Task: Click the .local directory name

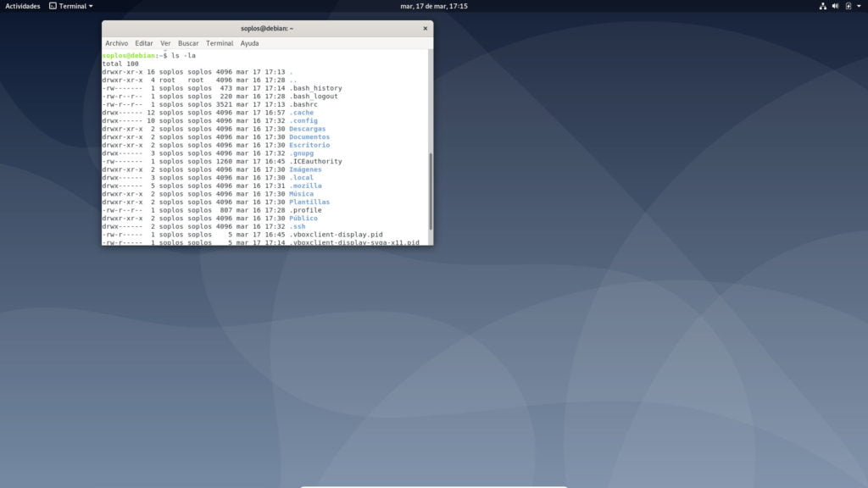Action: tap(301, 178)
